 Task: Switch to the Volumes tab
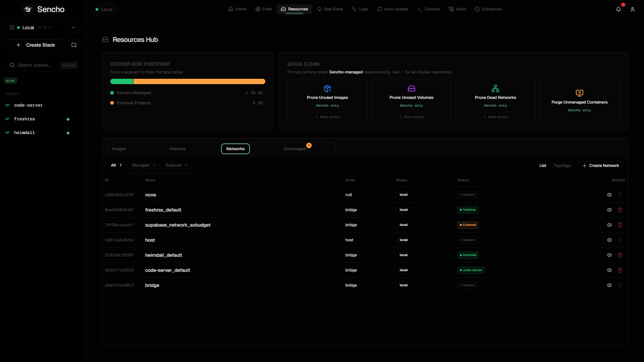[177, 149]
